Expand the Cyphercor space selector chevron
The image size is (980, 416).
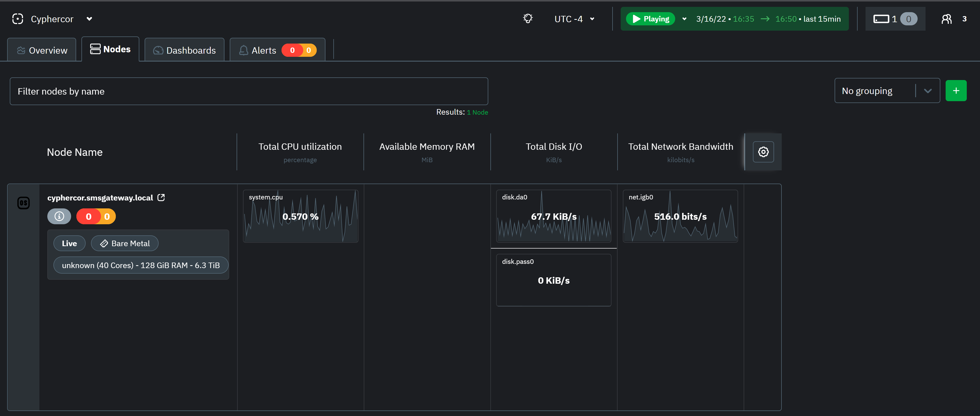[89, 19]
